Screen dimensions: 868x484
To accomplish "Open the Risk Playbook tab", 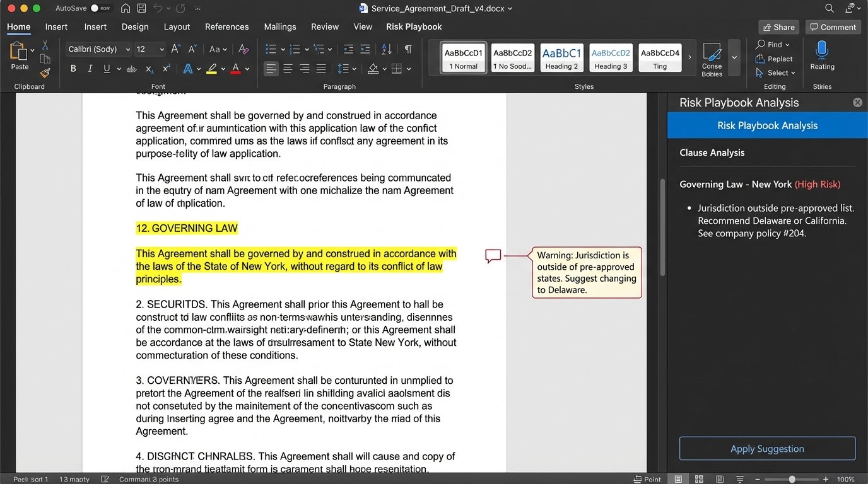I will tap(414, 26).
